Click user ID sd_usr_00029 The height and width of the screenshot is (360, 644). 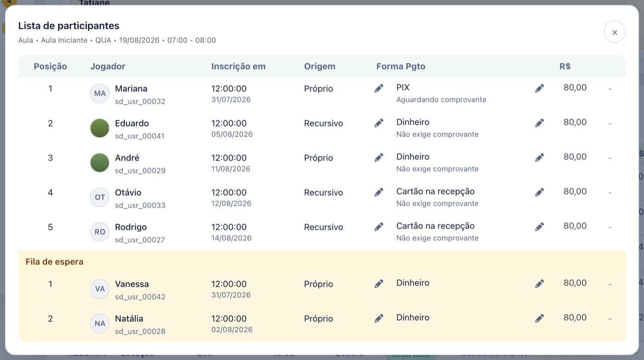coord(140,171)
